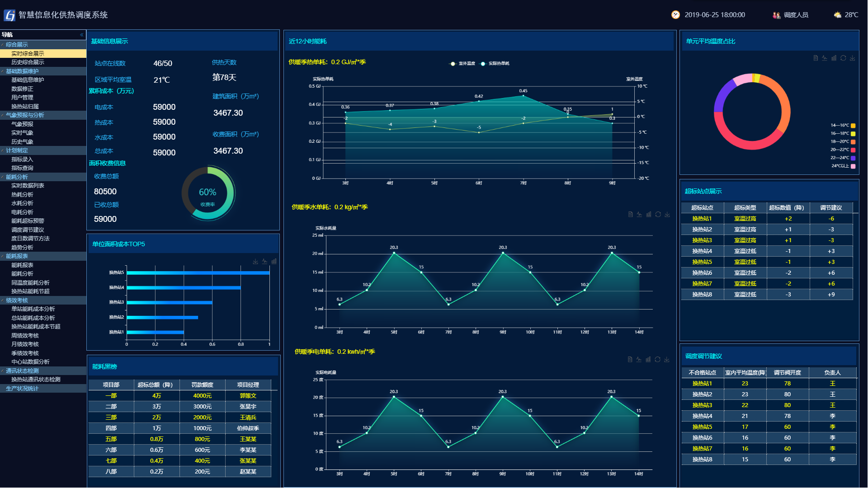Switch water consumption chart to bar type
The width and height of the screenshot is (868, 488).
[x=649, y=215]
